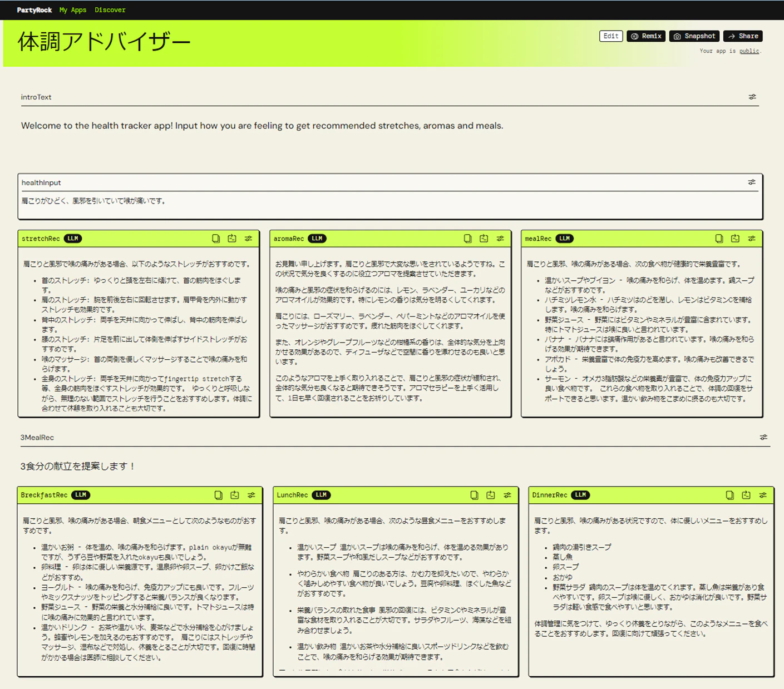784x689 pixels.
Task: Copy the aromaRec widget output
Action: 468,239
